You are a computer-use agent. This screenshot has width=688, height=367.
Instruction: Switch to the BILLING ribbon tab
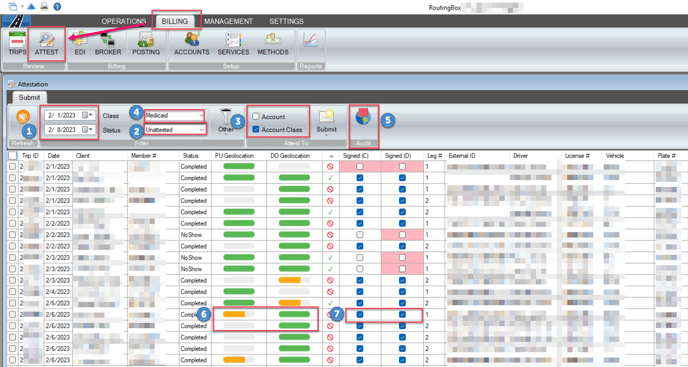pyautogui.click(x=175, y=21)
